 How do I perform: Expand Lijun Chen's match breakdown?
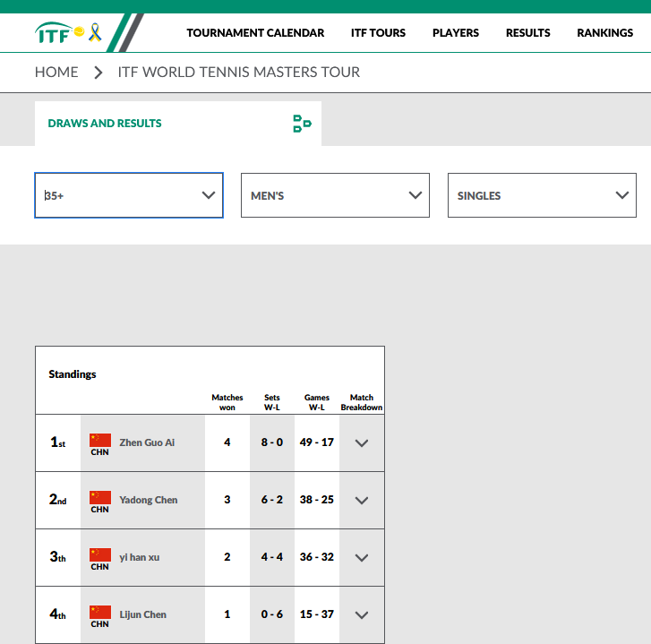(x=362, y=614)
